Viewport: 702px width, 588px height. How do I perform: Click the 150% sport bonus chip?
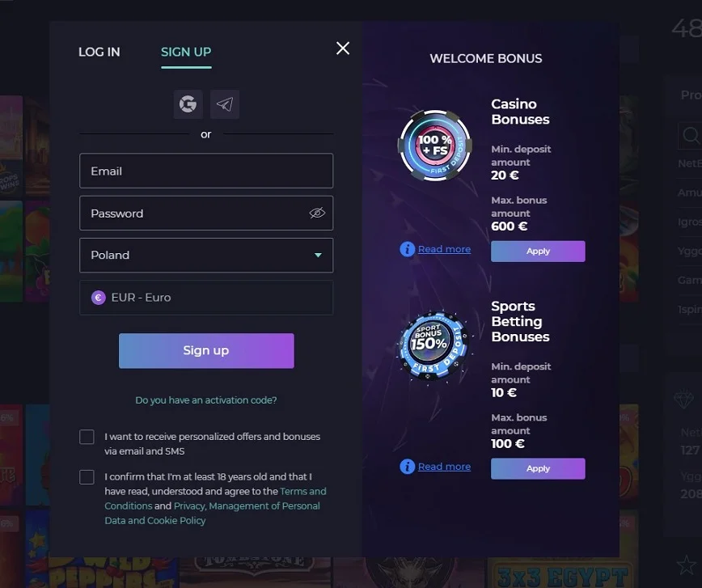[x=433, y=345]
